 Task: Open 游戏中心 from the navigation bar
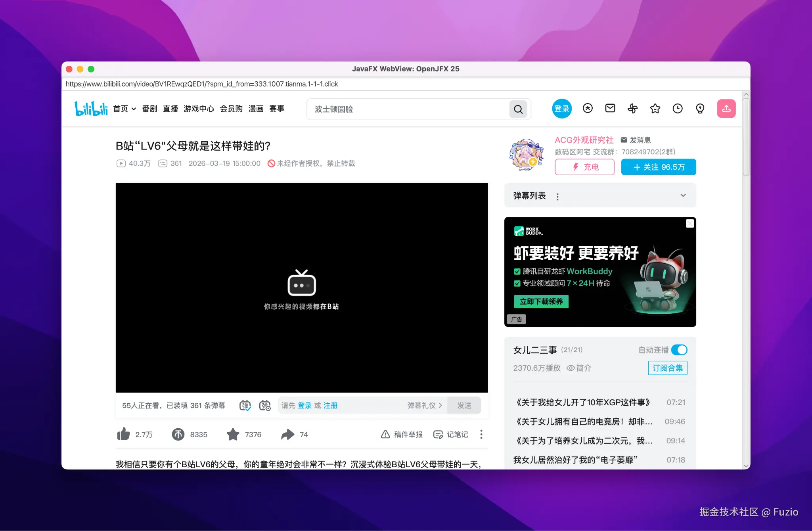point(199,109)
